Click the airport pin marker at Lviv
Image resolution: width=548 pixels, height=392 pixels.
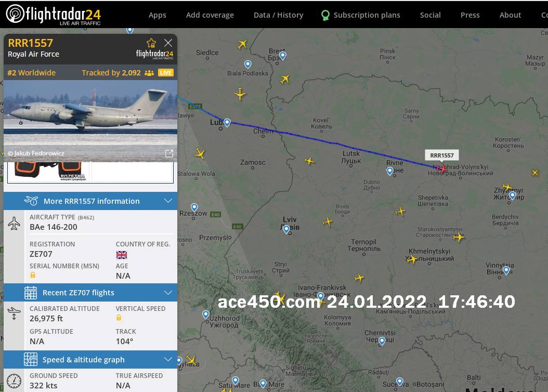[286, 229]
